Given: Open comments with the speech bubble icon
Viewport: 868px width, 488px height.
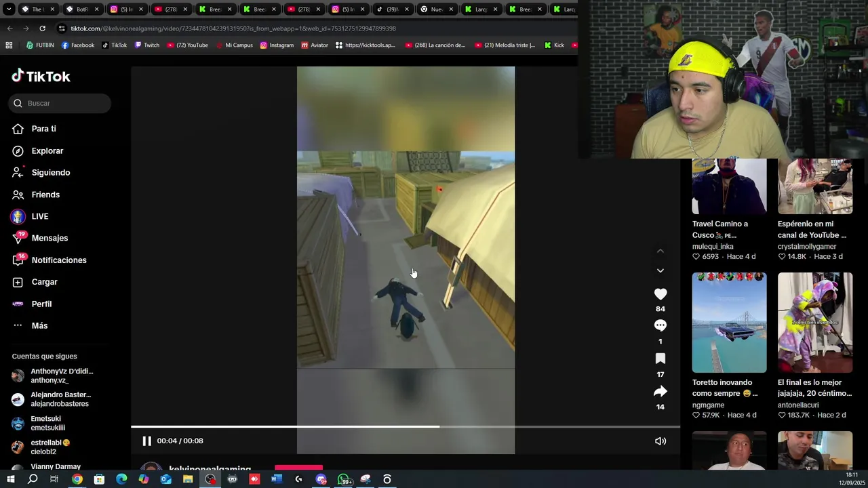Looking at the screenshot, I should [x=660, y=326].
